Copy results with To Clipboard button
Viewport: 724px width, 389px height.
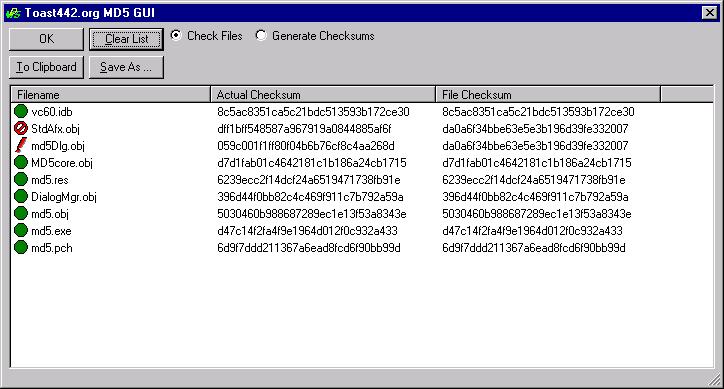pos(46,67)
